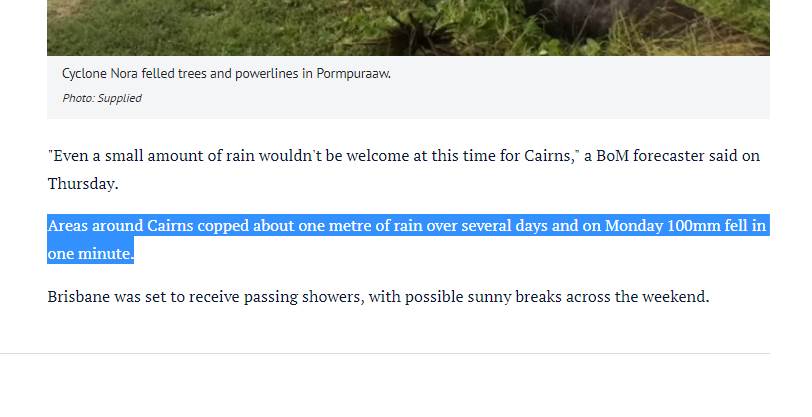Click the caption about Cyclone Nora
The width and height of the screenshot is (812, 417).
(226, 74)
